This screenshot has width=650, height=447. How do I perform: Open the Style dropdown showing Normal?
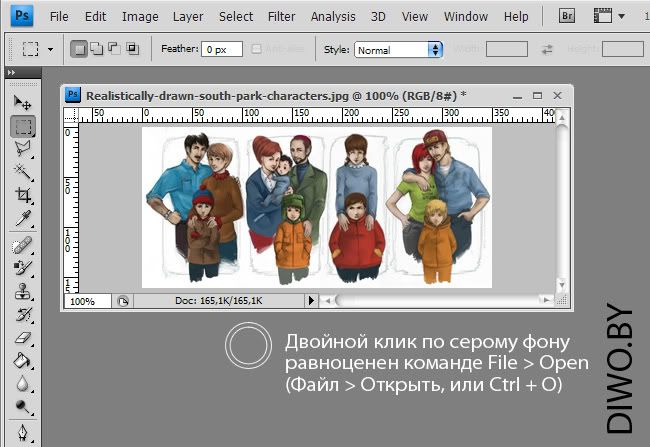(398, 50)
